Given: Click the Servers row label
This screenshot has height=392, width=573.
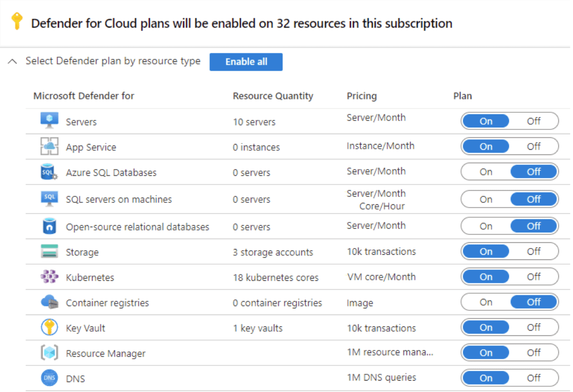Looking at the screenshot, I should tap(81, 122).
